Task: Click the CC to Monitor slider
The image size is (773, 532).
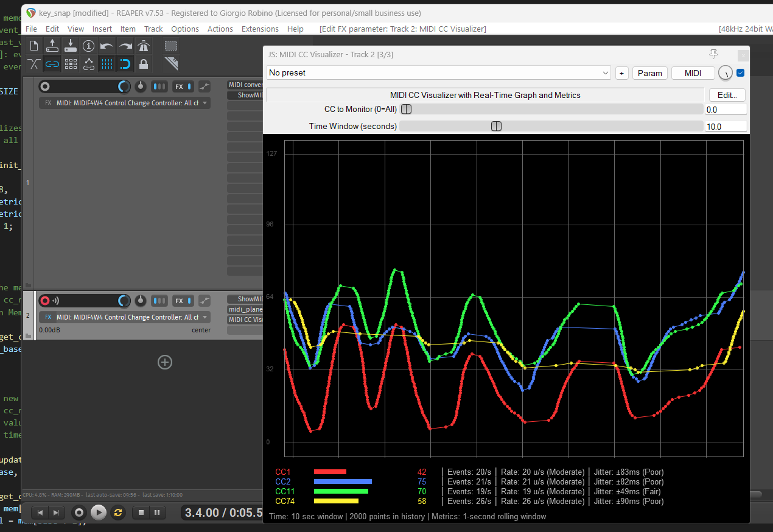Action: [551, 110]
